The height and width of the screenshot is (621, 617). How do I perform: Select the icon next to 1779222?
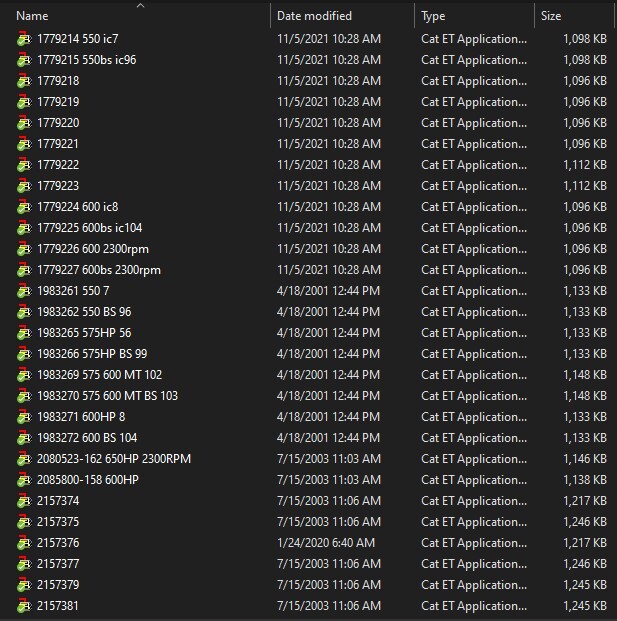(24, 165)
